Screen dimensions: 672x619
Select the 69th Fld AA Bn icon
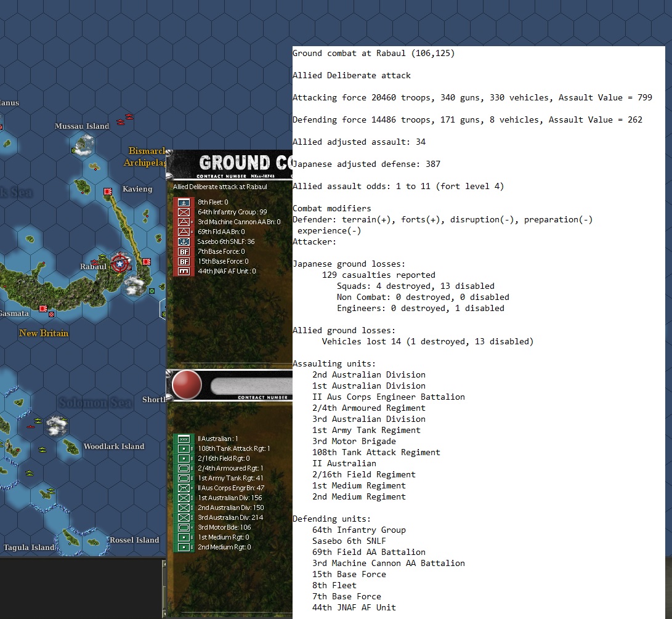[x=184, y=232]
